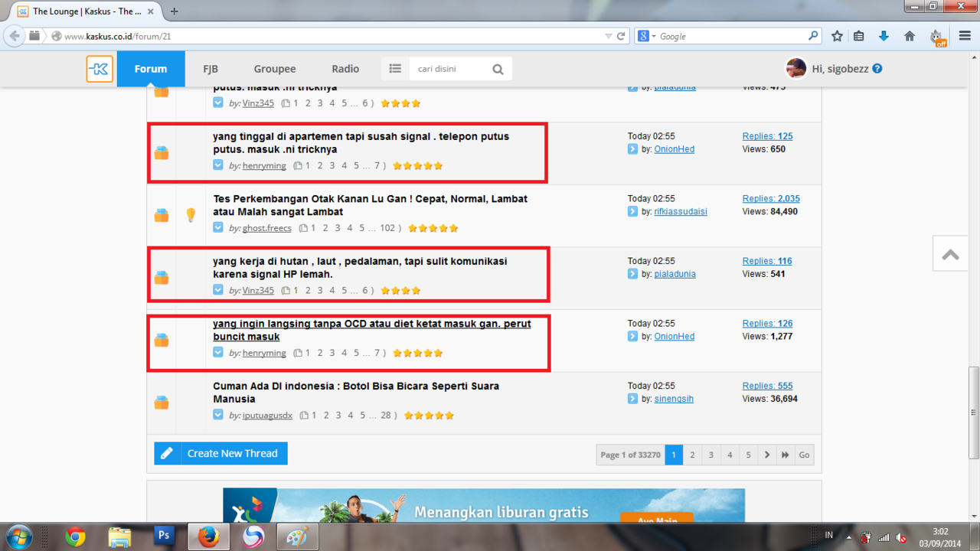The width and height of the screenshot is (980, 551).
Task: Open author ghost.freecs profile
Action: [267, 228]
